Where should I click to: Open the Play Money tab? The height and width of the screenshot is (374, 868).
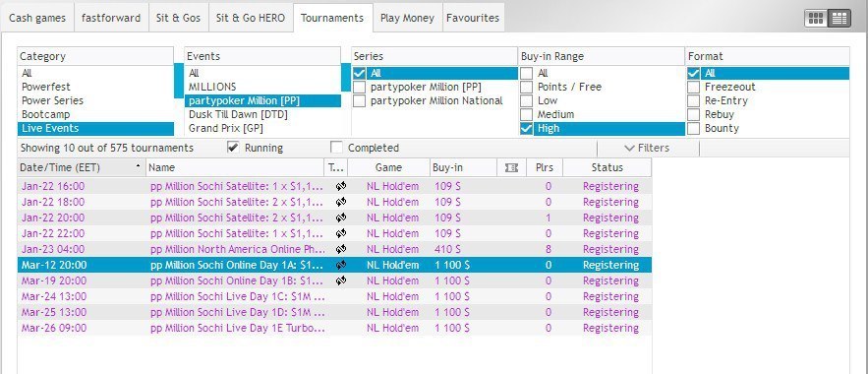click(407, 18)
